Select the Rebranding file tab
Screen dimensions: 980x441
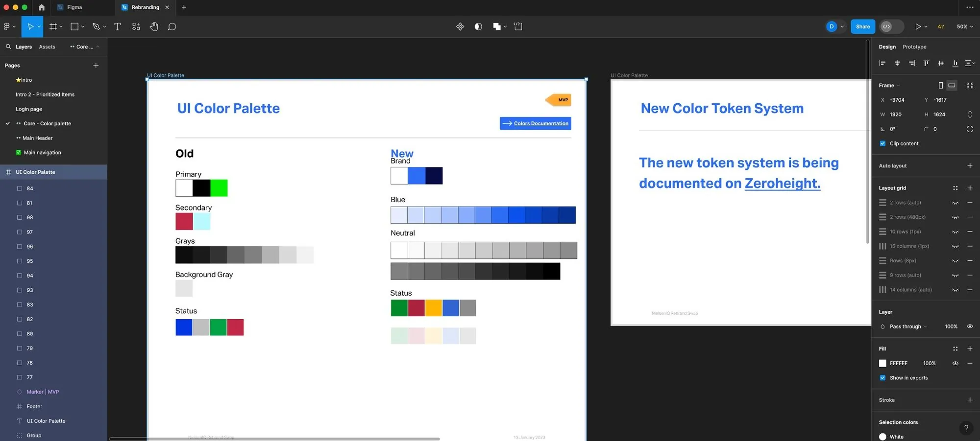[145, 7]
